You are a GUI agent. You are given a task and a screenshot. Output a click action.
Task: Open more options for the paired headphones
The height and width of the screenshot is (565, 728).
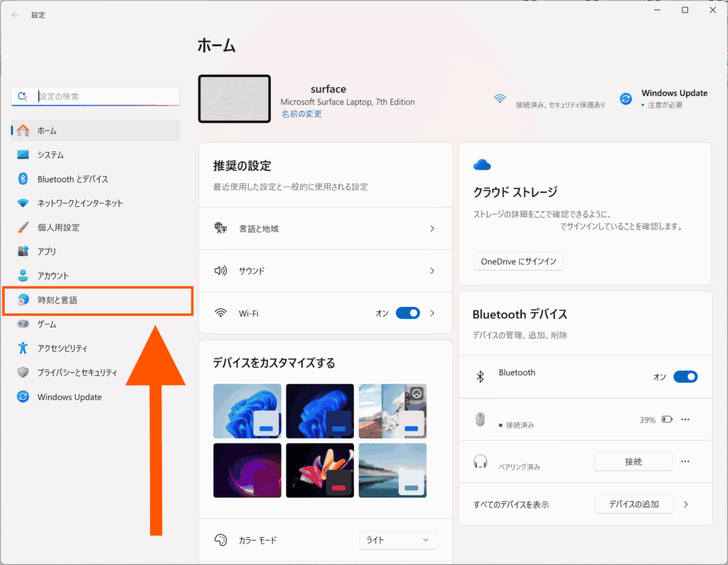pyautogui.click(x=685, y=461)
